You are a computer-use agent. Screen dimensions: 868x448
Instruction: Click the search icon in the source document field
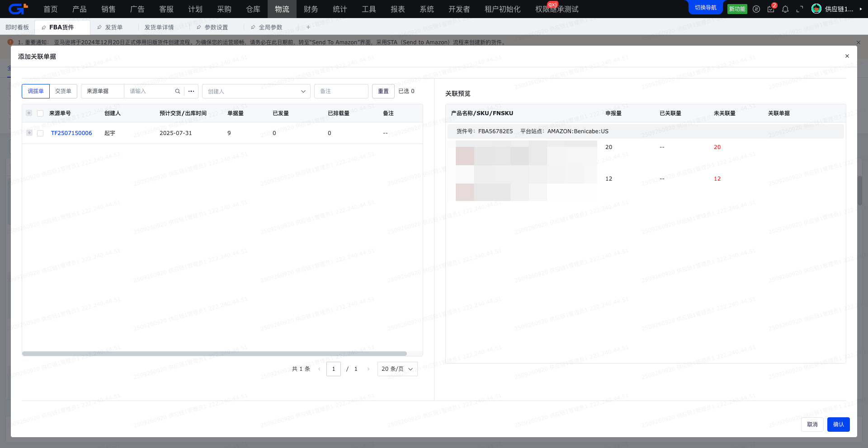click(x=178, y=91)
